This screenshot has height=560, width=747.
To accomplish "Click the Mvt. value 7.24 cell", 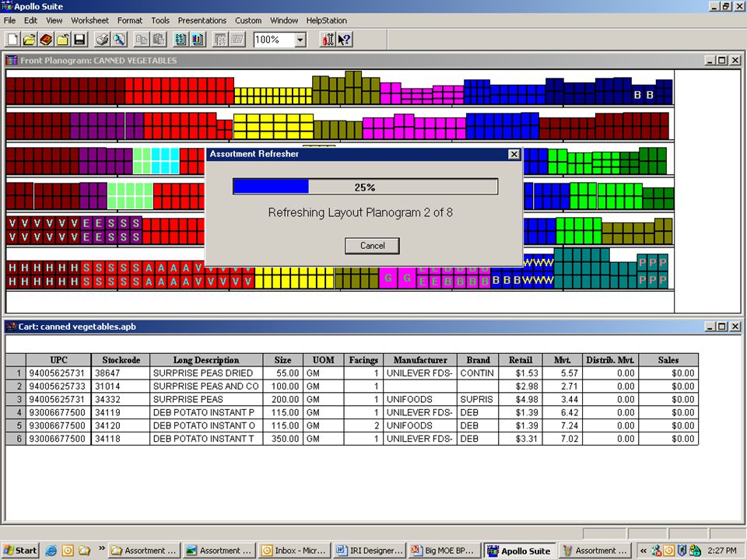I will pyautogui.click(x=562, y=425).
